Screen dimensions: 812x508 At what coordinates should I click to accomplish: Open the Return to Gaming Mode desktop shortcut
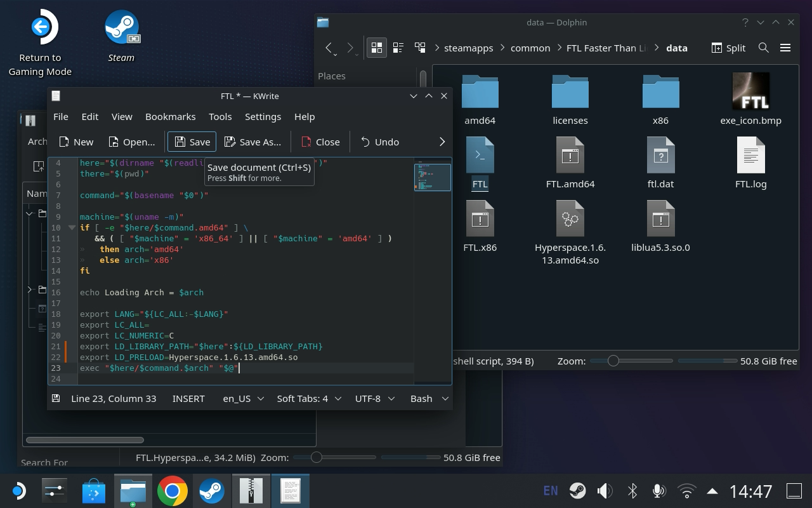coord(40,43)
